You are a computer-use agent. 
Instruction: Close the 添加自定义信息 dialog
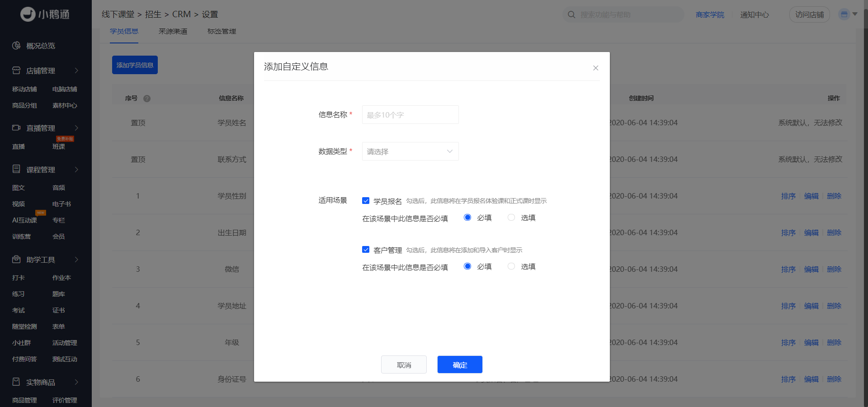(x=596, y=68)
